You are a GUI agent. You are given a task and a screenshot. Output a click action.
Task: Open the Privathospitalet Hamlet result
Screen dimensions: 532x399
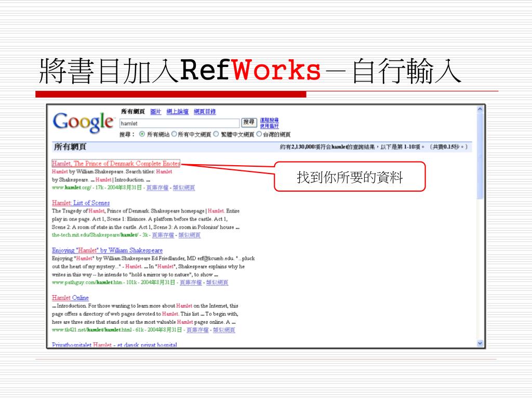click(x=115, y=345)
